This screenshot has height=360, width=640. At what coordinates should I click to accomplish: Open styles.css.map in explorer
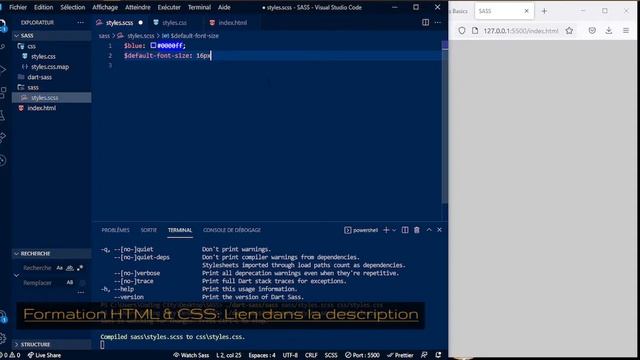(51, 67)
